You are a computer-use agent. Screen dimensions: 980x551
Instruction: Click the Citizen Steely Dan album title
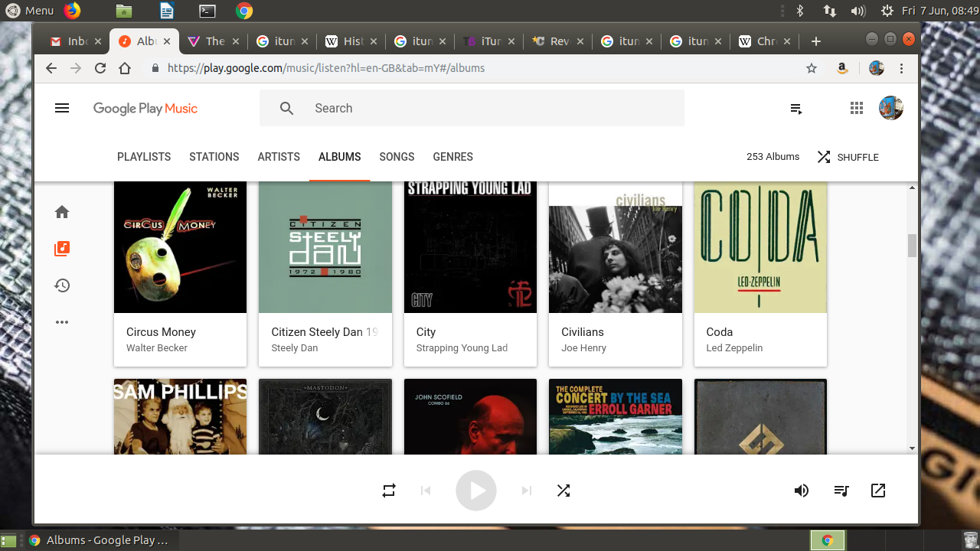pyautogui.click(x=325, y=332)
